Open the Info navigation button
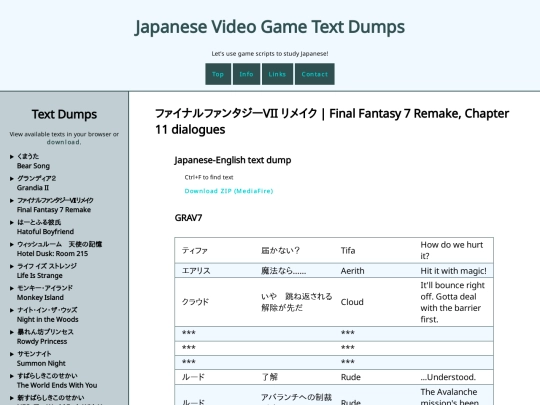The width and height of the screenshot is (540, 405). tap(246, 74)
